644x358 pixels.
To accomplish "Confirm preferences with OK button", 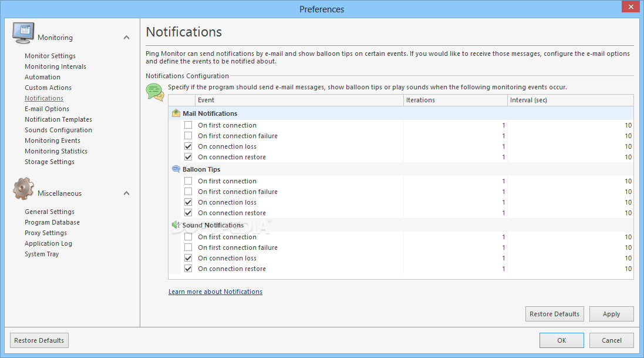I will pos(561,340).
